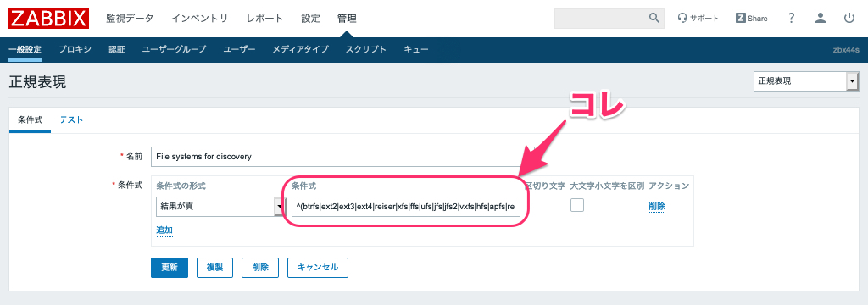This screenshot has width=868, height=305.
Task: Click the 追加 link
Action: [164, 230]
